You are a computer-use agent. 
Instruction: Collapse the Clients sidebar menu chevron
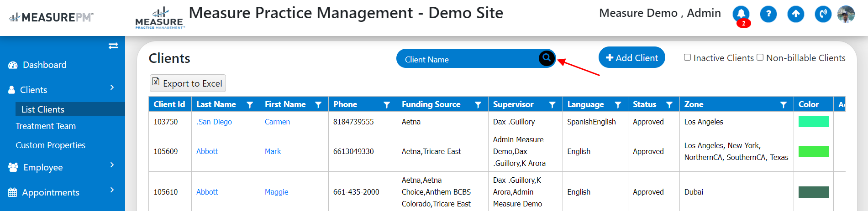[112, 87]
